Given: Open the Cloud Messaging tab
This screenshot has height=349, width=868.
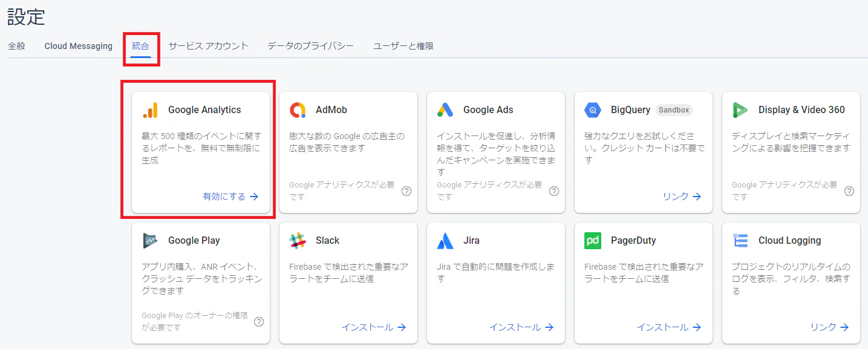Looking at the screenshot, I should click(x=79, y=46).
